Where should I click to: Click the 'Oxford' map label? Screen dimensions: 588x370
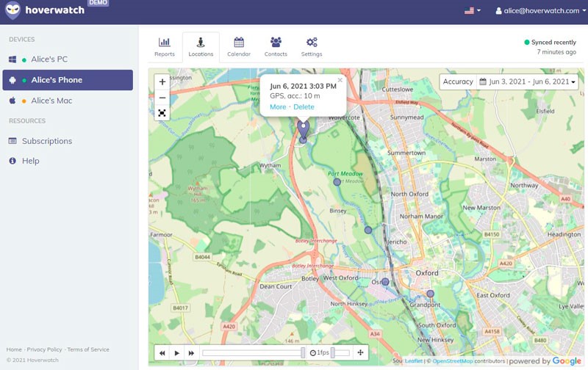pos(427,273)
